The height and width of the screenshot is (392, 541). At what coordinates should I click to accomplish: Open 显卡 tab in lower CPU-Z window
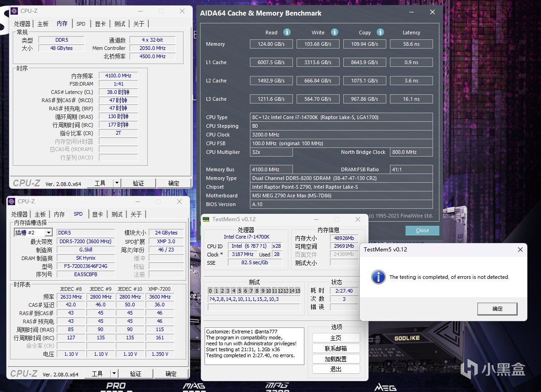pyautogui.click(x=97, y=214)
